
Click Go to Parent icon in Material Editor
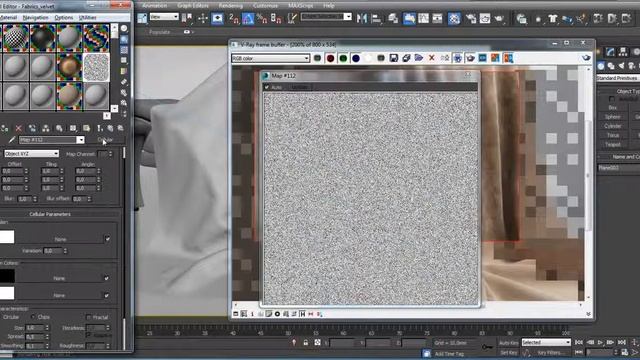110,128
